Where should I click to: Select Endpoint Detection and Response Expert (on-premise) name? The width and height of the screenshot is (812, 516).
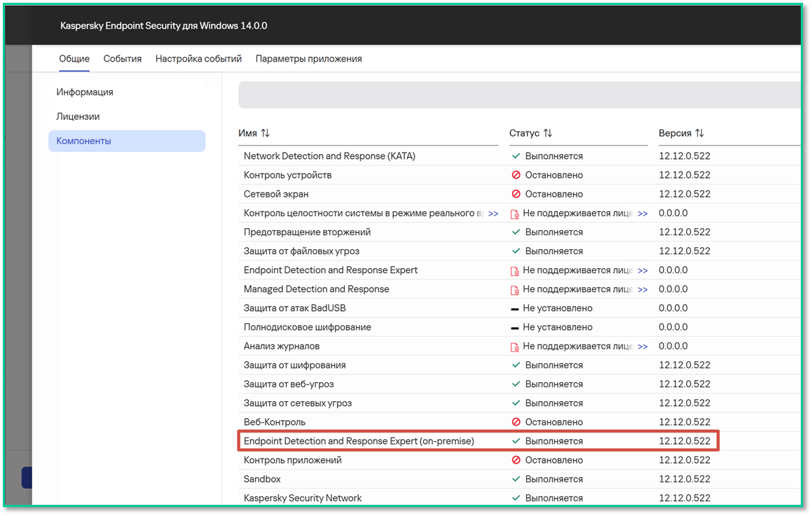[359, 442]
